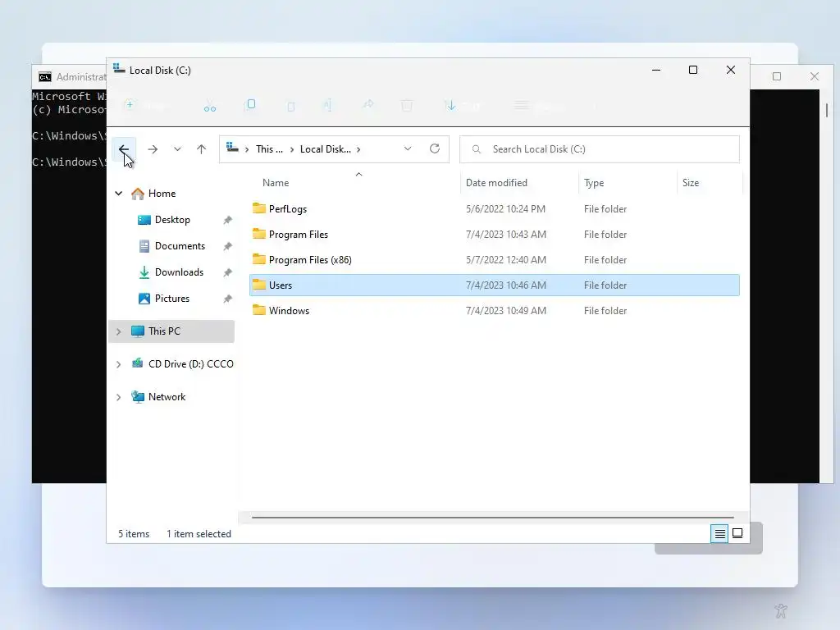Open Downloads in the navigation pane

pyautogui.click(x=179, y=272)
